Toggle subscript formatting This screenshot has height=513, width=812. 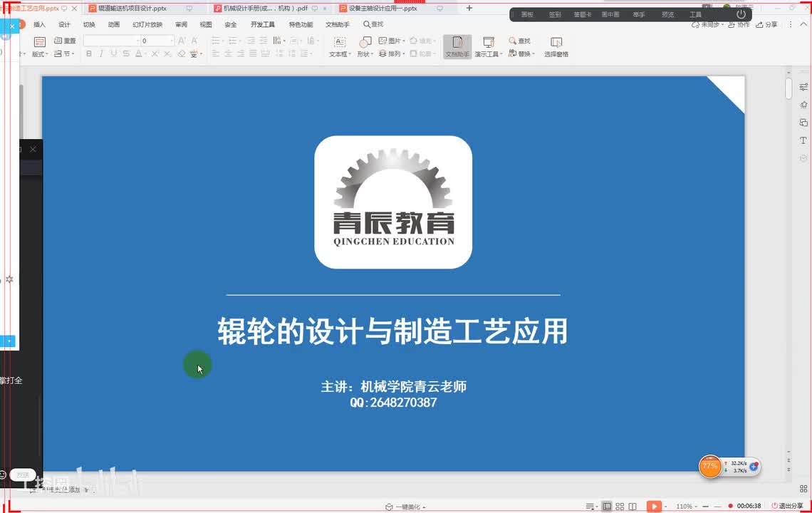[167, 53]
